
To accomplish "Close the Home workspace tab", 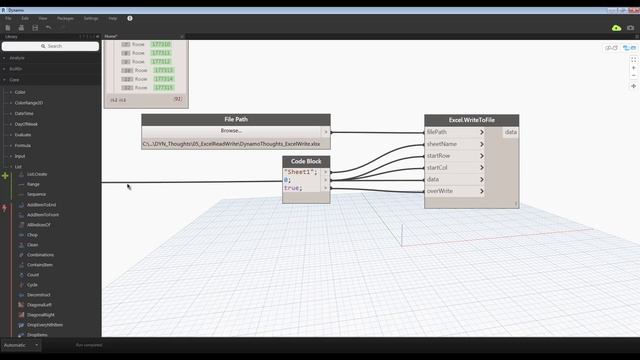I will point(182,36).
